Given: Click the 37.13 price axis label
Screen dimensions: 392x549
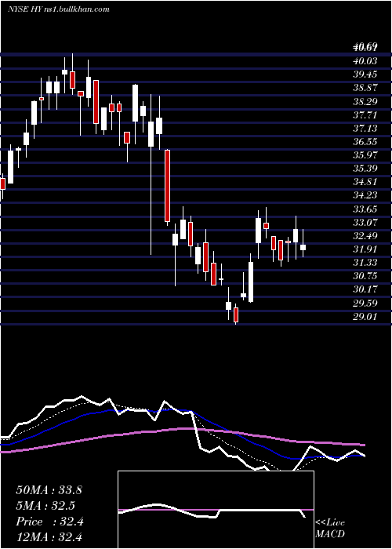Looking at the screenshot, I should coord(365,129).
